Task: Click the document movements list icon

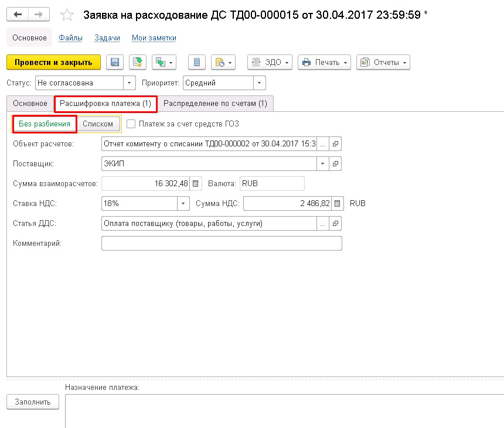Action: (197, 63)
